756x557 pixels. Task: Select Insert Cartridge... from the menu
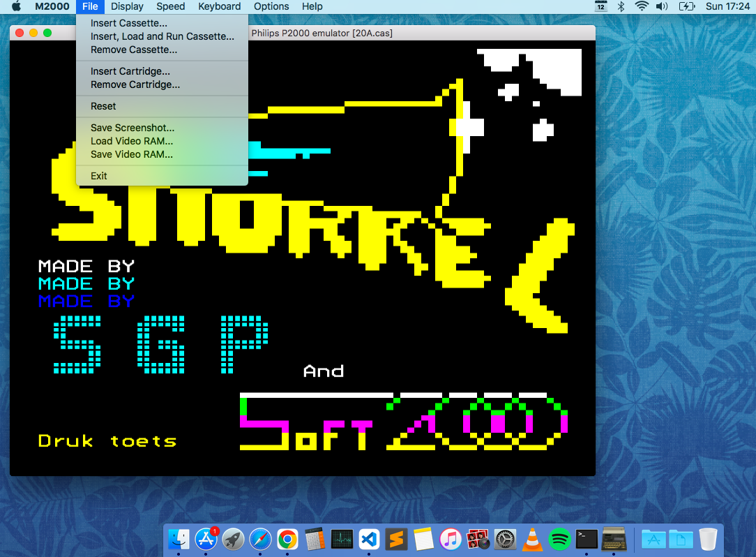pyautogui.click(x=162, y=71)
